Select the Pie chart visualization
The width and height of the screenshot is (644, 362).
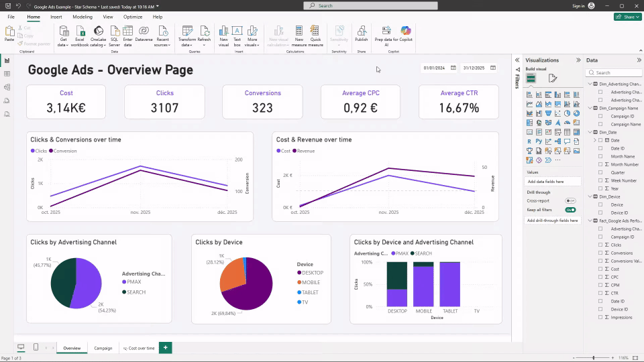pos(568,113)
